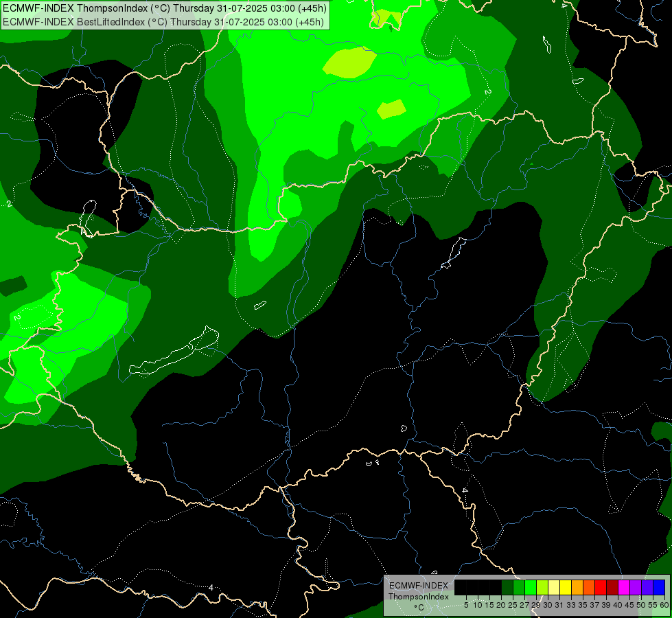The width and height of the screenshot is (672, 618).
Task: Click the ThompsonIndex label in the legend
Action: tap(419, 597)
